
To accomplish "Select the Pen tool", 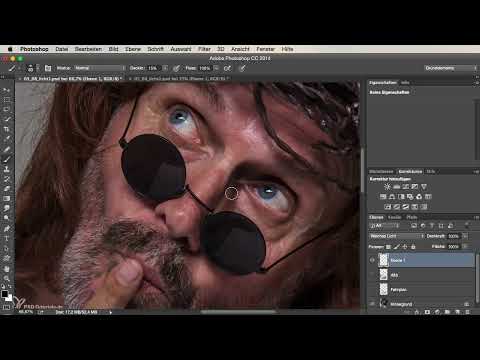I will [x=7, y=229].
